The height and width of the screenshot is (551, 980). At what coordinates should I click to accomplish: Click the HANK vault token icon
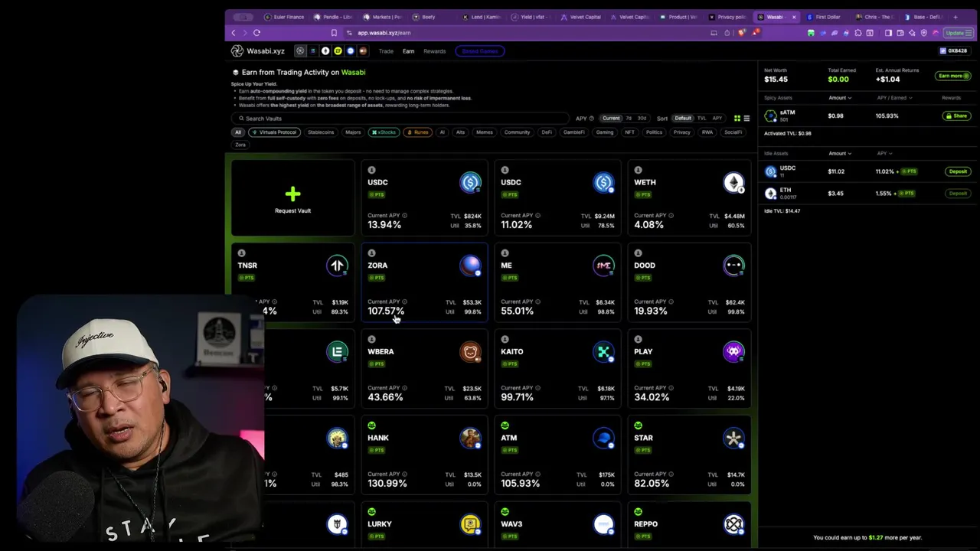click(x=470, y=439)
